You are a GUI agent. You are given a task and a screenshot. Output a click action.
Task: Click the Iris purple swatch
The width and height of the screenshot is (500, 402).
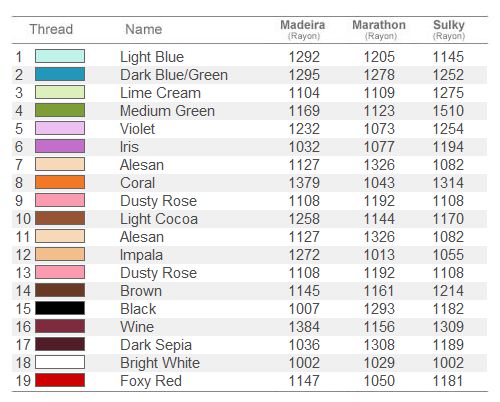click(60, 146)
